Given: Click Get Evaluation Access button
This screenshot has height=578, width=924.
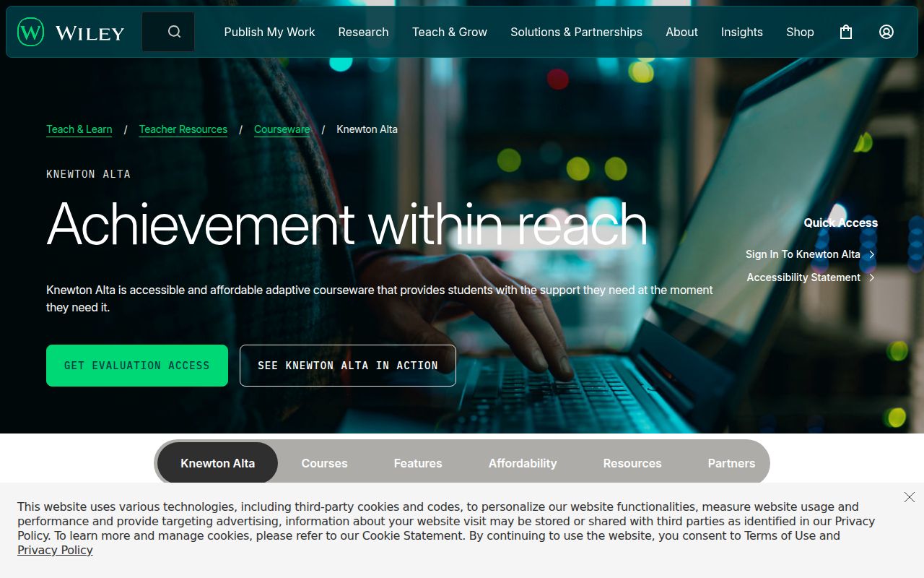Looking at the screenshot, I should click(x=137, y=366).
